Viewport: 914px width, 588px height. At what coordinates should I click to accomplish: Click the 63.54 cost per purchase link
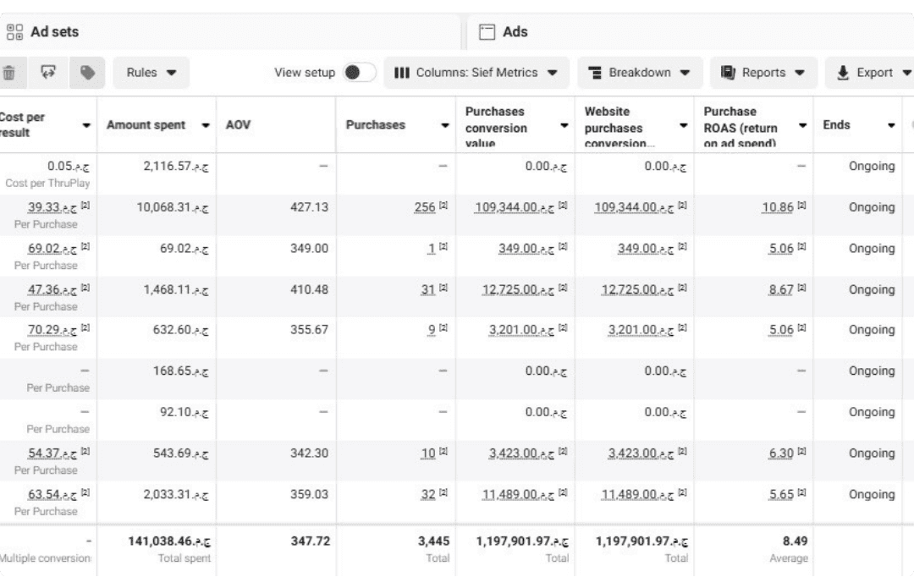[52, 495]
